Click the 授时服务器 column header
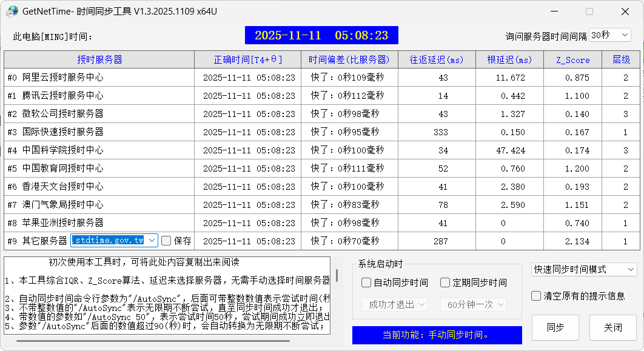The width and height of the screenshot is (644, 351). pyautogui.click(x=99, y=59)
